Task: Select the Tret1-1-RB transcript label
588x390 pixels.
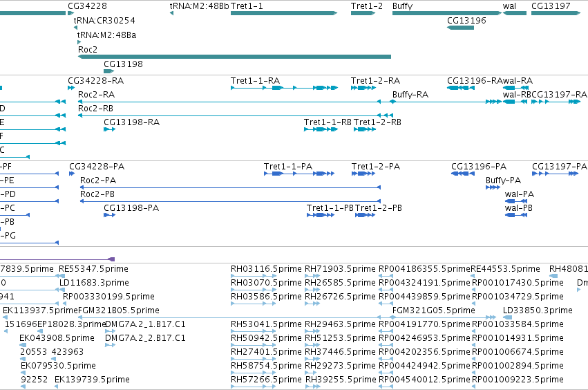Action: click(328, 122)
